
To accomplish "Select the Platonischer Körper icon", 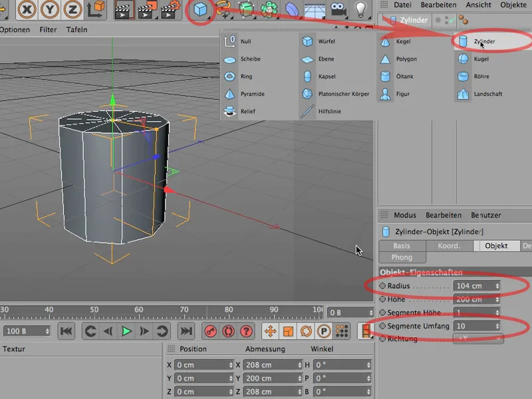I will coord(307,94).
